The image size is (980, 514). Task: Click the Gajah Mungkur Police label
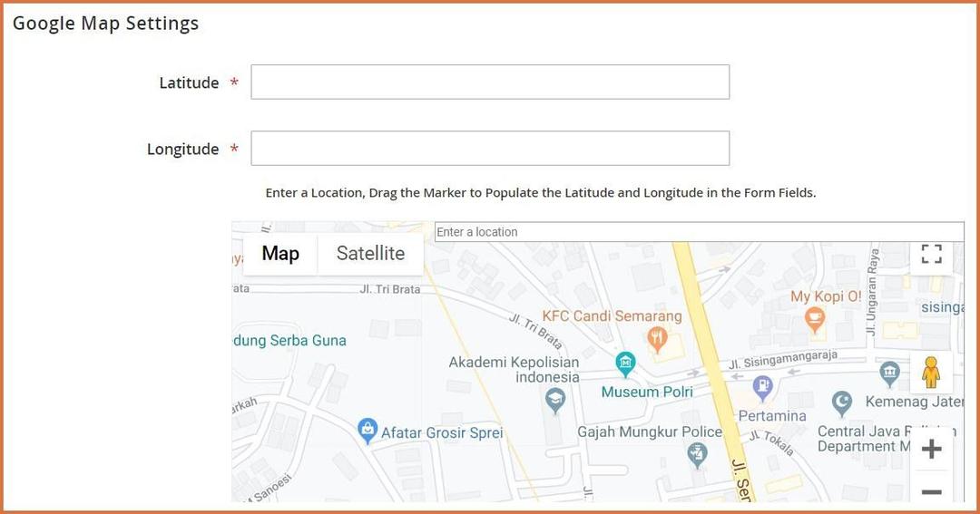coord(650,432)
